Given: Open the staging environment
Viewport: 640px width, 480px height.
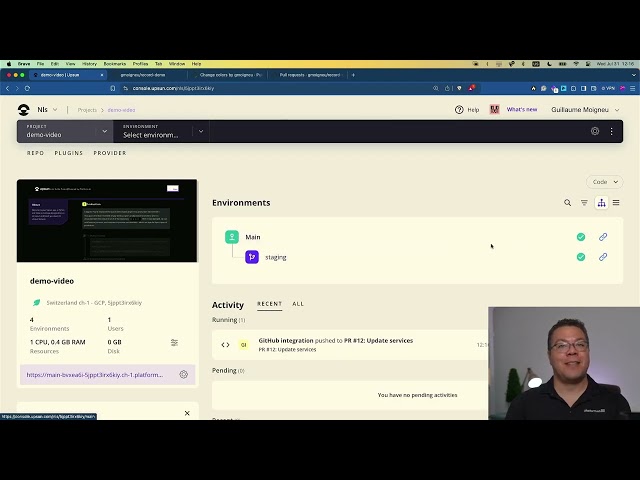Looking at the screenshot, I should 276,257.
